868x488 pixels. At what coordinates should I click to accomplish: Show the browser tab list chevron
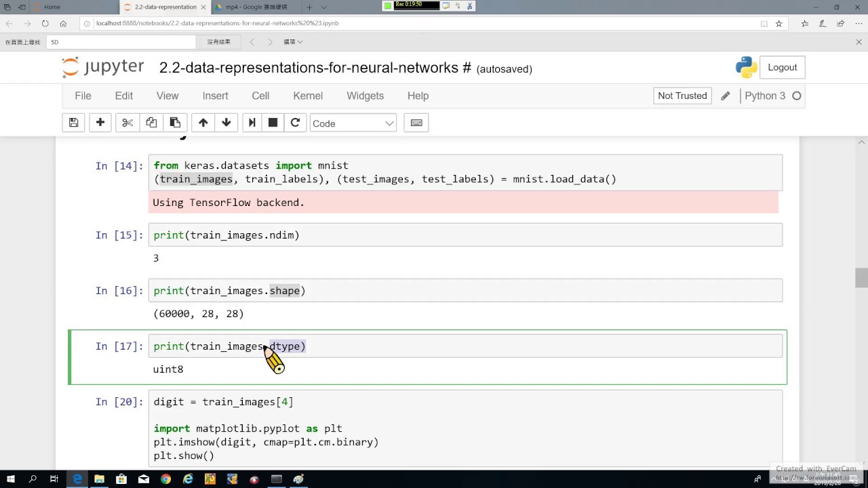324,7
